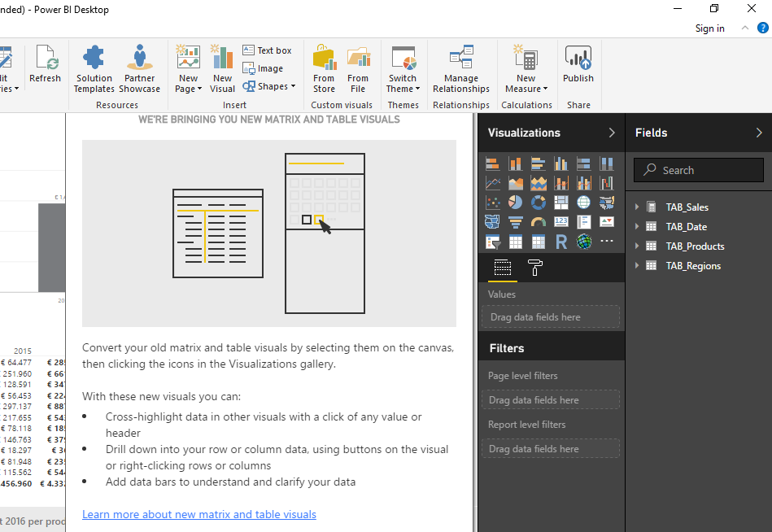Add a KPI visual

[x=607, y=222]
